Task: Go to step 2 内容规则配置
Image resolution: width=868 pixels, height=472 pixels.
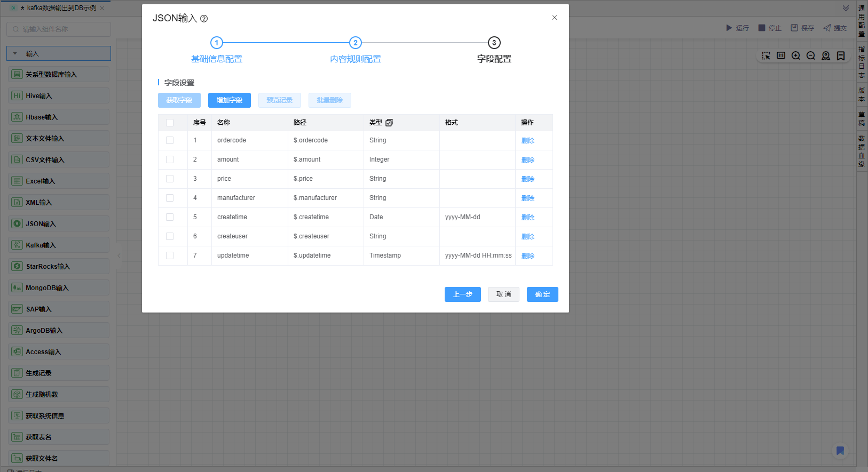Action: pyautogui.click(x=355, y=43)
